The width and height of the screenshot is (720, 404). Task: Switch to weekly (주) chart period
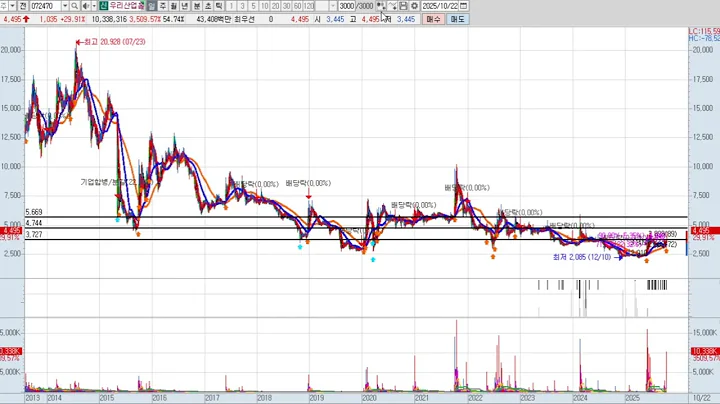click(x=163, y=6)
